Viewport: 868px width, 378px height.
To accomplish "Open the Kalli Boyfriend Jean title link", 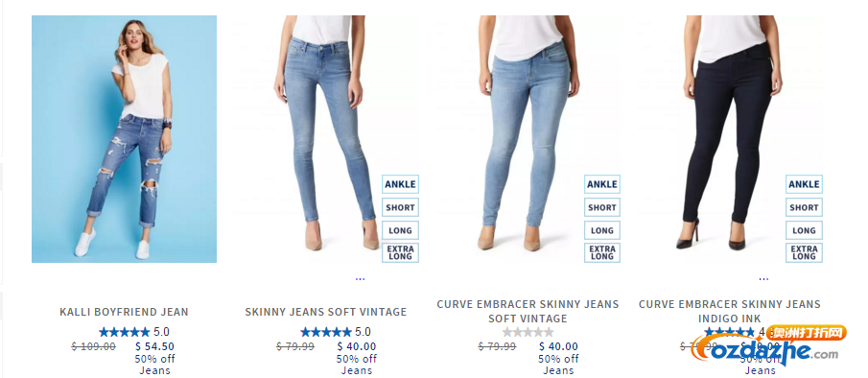I will tap(124, 312).
